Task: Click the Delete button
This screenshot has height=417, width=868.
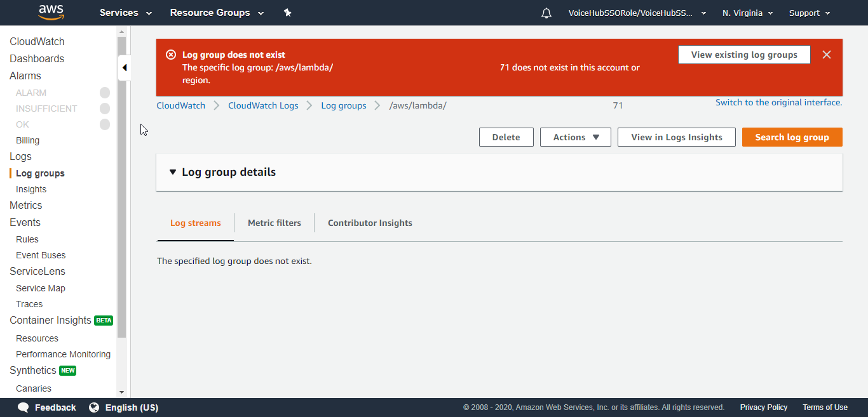Action: coord(506,137)
